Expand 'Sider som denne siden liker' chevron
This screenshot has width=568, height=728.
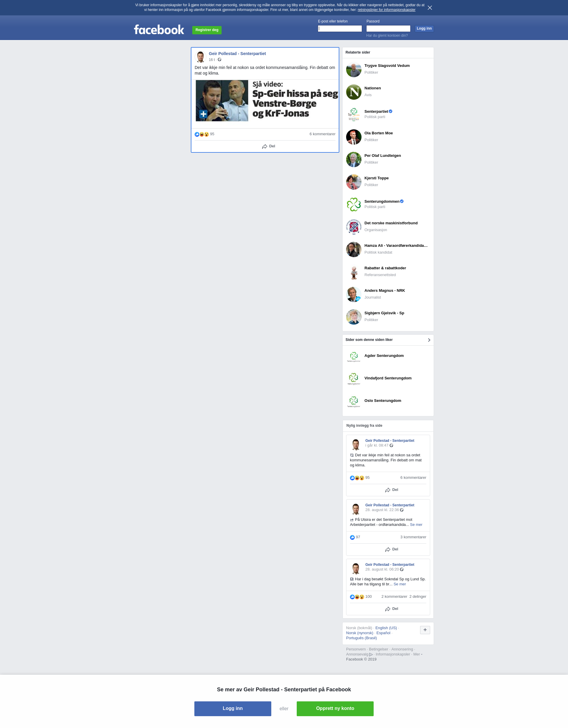(x=429, y=340)
